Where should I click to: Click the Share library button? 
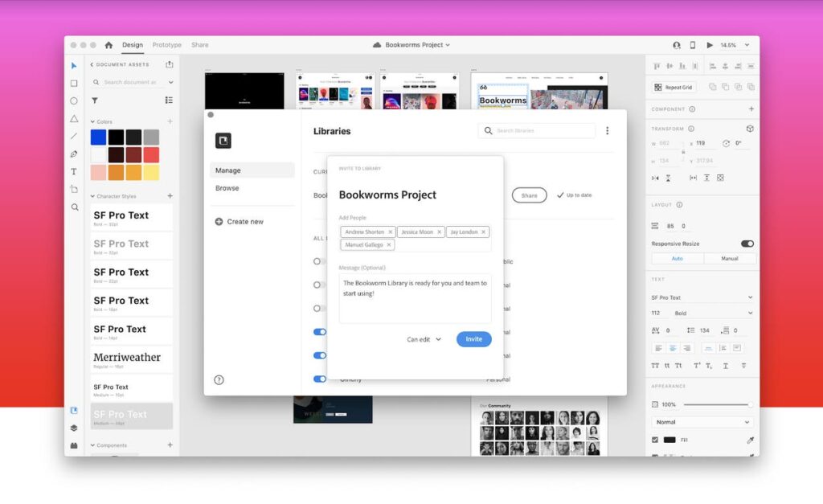pyautogui.click(x=529, y=195)
